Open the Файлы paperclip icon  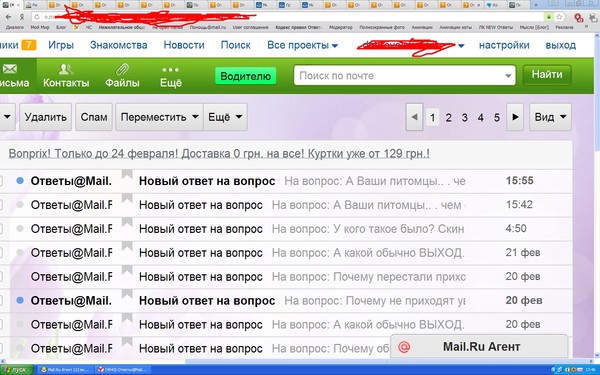pos(122,76)
